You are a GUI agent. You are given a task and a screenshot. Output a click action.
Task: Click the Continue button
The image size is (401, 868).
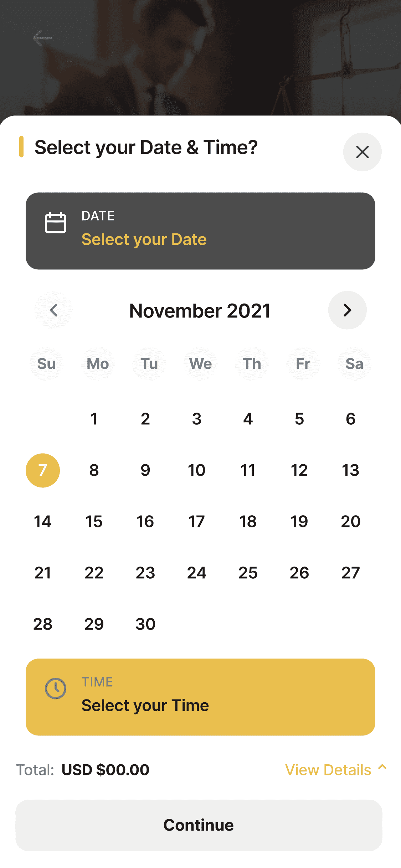[199, 825]
